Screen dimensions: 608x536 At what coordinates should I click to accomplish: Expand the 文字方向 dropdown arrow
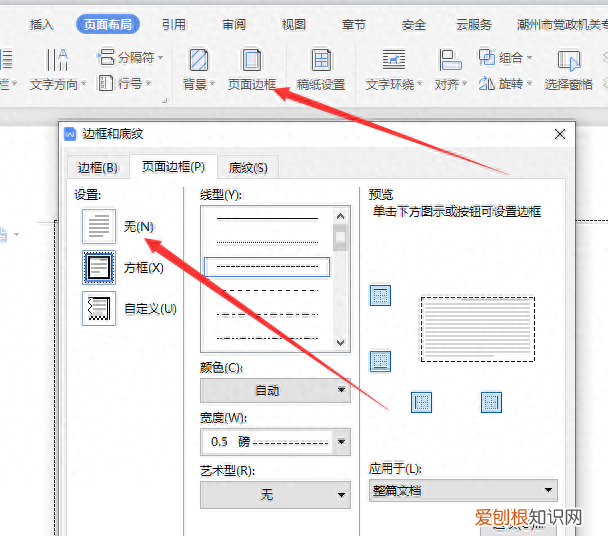(x=83, y=84)
